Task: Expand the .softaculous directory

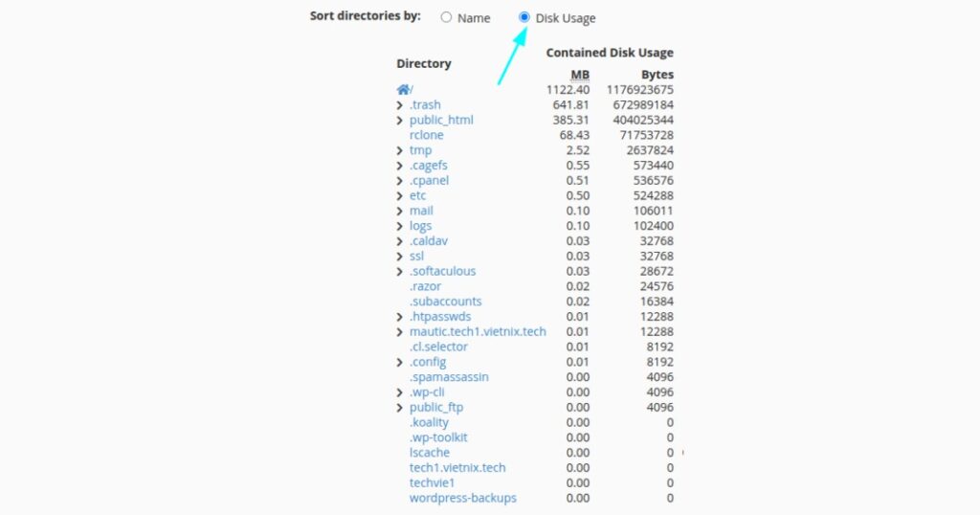Action: tap(400, 271)
